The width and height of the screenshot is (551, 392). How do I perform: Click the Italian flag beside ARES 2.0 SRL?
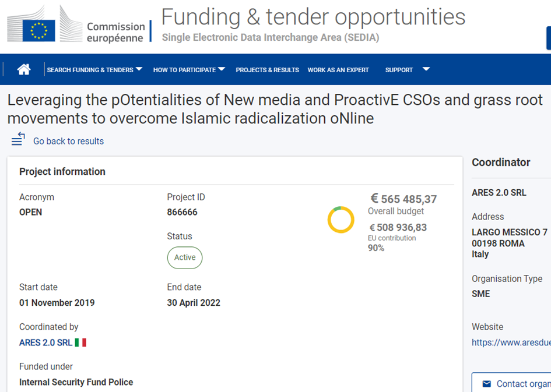click(x=80, y=342)
